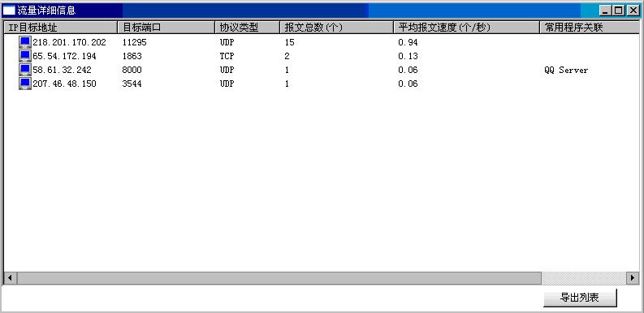Image resolution: width=644 pixels, height=313 pixels.
Task: Select port 11295 cell
Action: [x=134, y=42]
